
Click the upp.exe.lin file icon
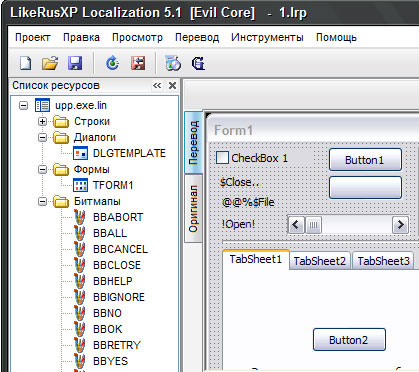[42, 105]
